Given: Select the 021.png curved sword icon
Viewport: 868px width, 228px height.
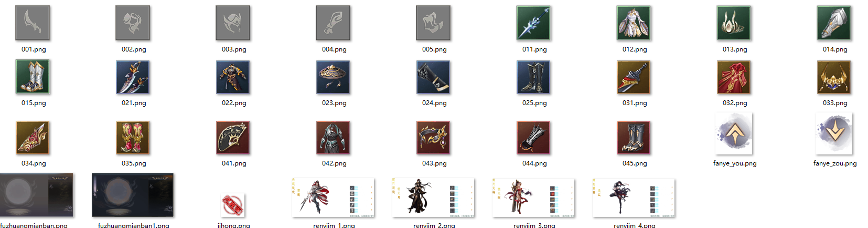Looking at the screenshot, I should [133, 77].
